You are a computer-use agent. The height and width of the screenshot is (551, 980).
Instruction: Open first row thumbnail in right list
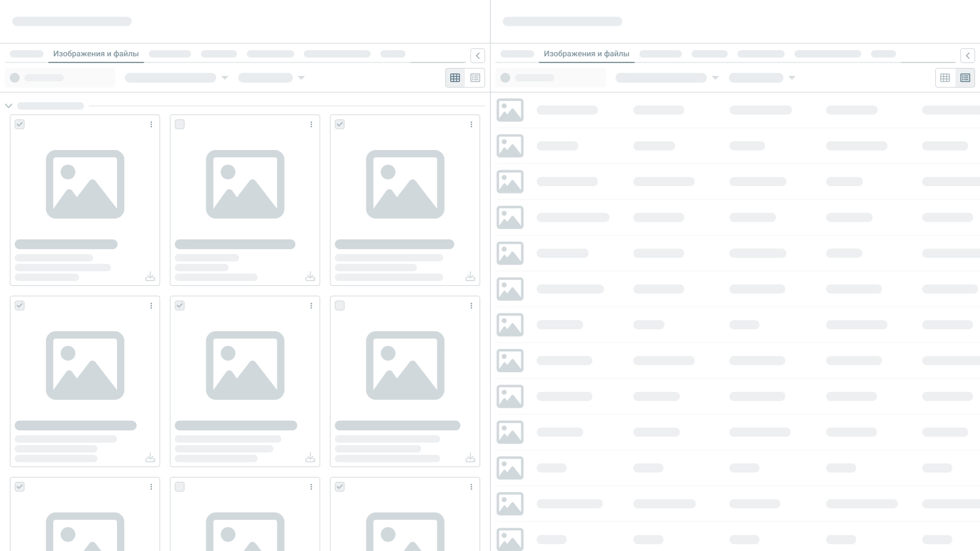(510, 110)
